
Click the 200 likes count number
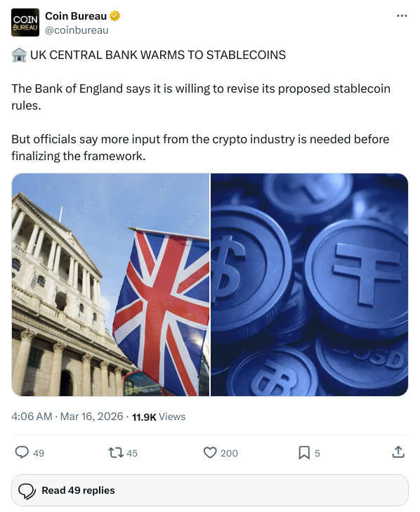pos(229,453)
